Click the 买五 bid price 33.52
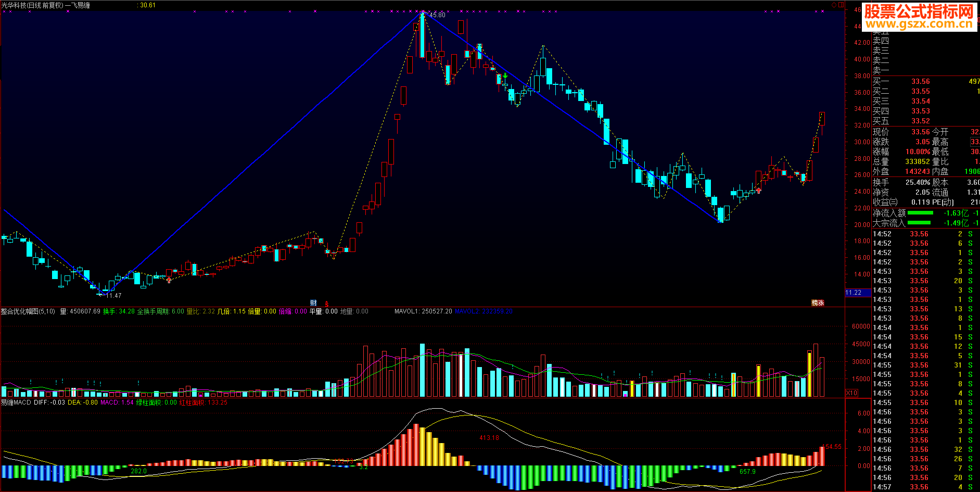This screenshot has width=980, height=492. [x=920, y=121]
